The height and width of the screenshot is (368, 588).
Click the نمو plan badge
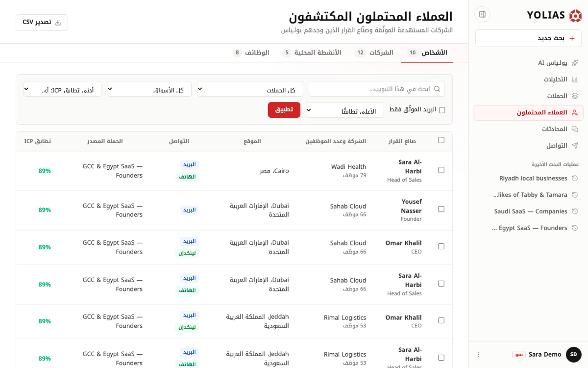tap(519, 355)
